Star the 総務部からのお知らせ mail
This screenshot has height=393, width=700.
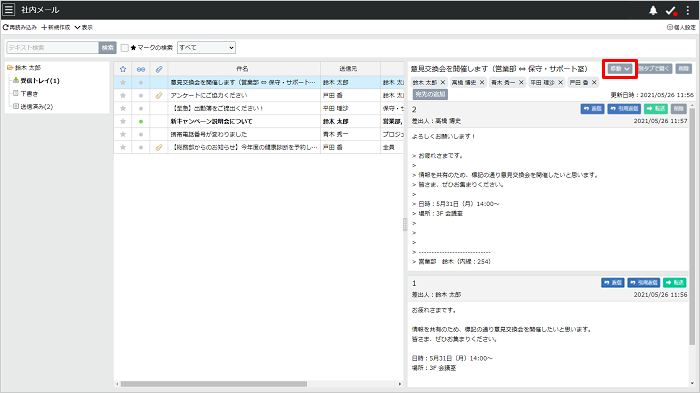(x=123, y=147)
